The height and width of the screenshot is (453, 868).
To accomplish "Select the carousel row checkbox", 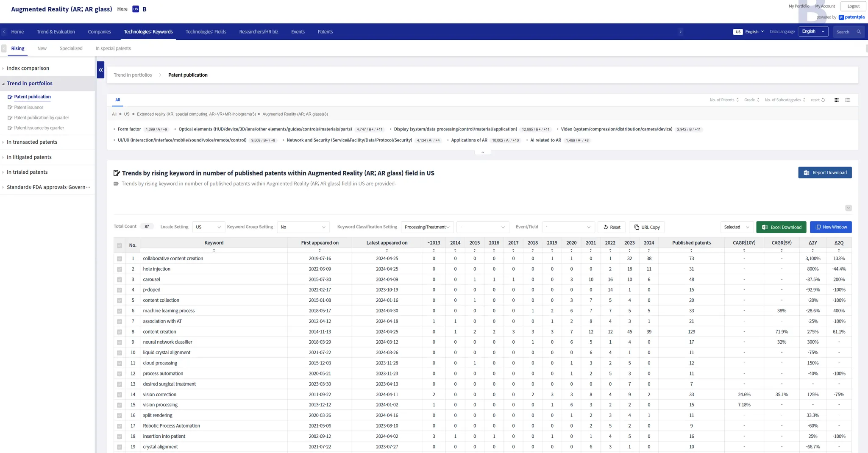I will tap(120, 280).
